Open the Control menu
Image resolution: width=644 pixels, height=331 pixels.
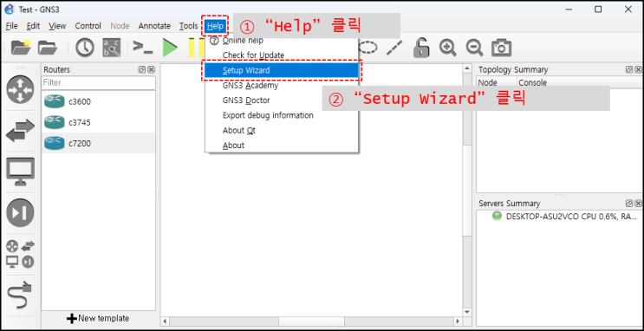coord(88,26)
